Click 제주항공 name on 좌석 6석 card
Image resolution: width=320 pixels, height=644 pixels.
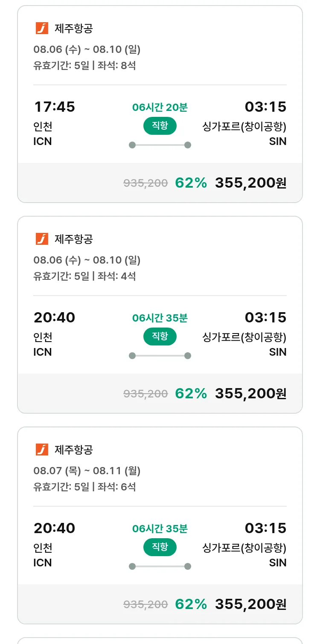click(x=73, y=450)
